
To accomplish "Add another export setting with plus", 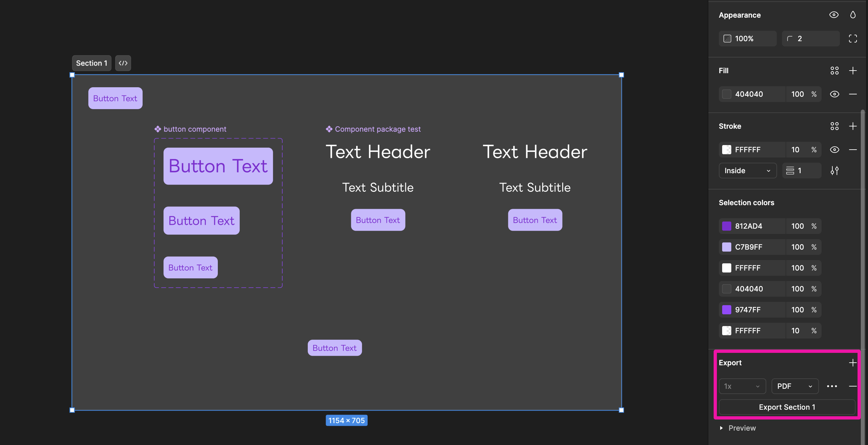I will click(853, 363).
